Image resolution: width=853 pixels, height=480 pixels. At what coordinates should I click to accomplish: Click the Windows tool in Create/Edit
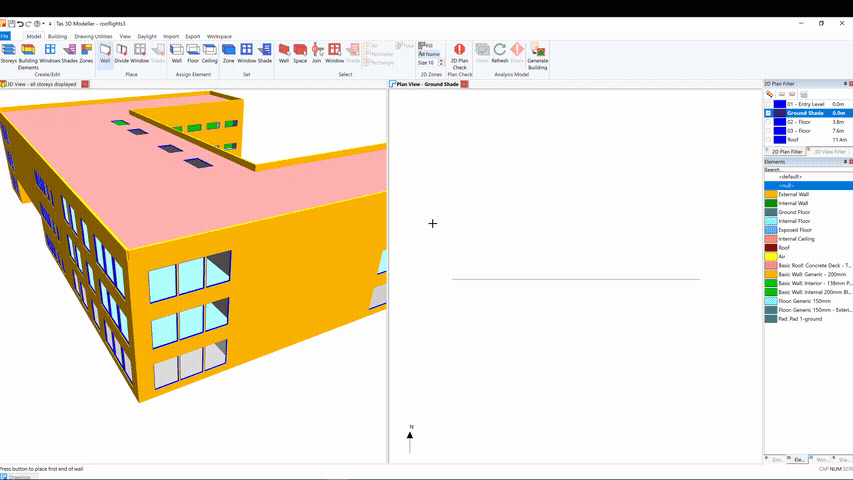point(50,54)
